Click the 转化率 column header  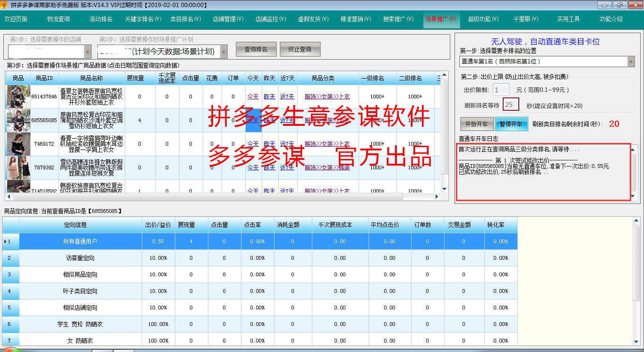tap(501, 225)
